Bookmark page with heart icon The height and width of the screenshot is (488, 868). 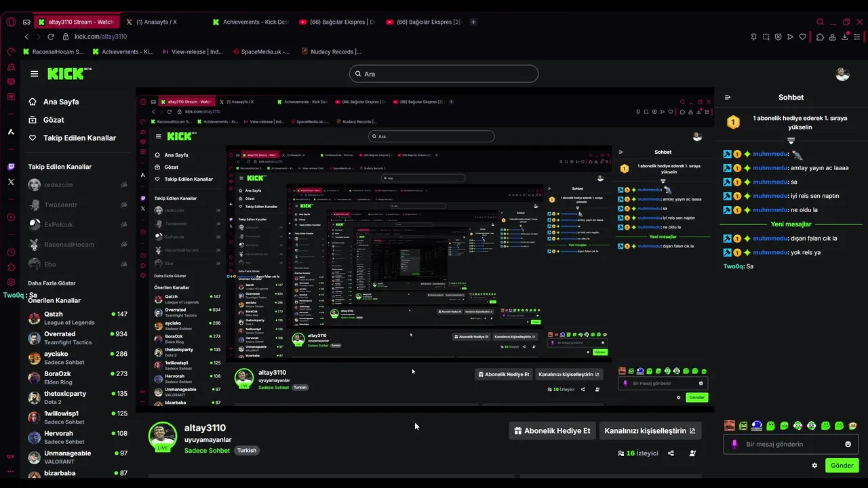click(802, 37)
